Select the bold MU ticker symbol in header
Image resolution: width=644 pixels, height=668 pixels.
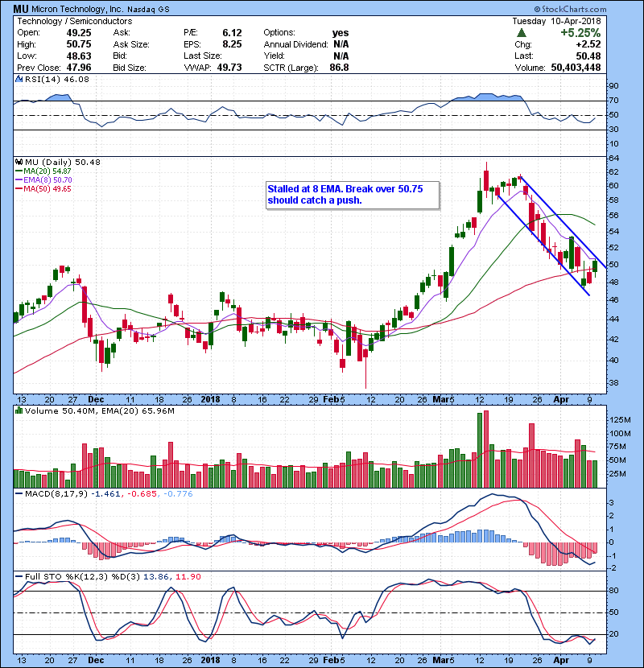[x=21, y=9]
